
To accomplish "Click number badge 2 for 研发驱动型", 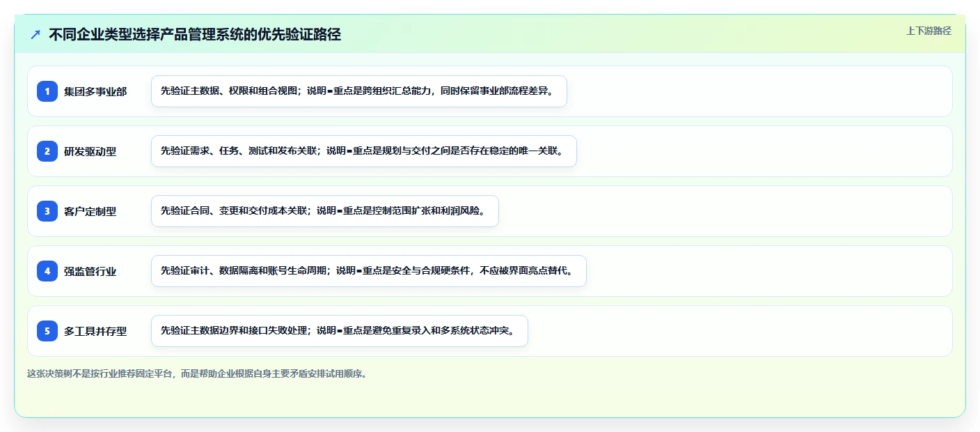I will [47, 151].
